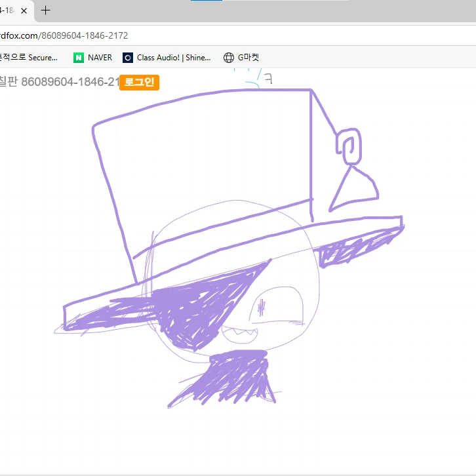Screen dimensions: 476x476
Task: Click the green NAVER favicon
Action: click(x=79, y=58)
